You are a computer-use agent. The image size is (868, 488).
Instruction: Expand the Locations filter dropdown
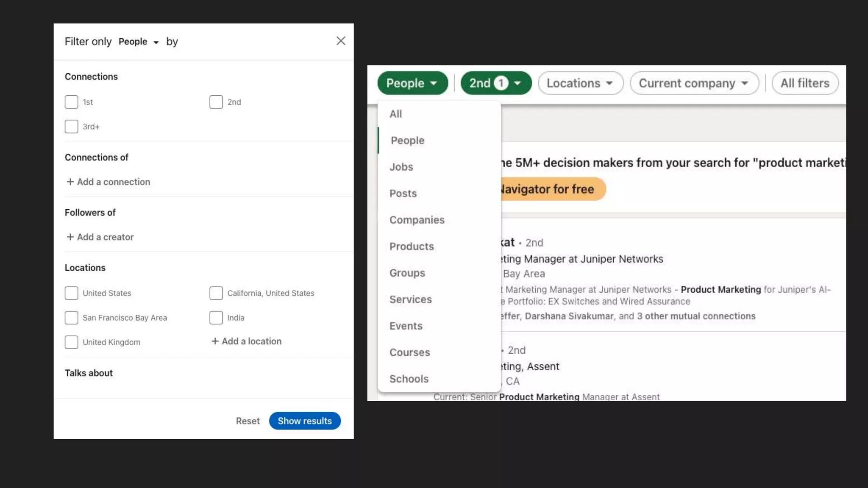[x=580, y=83]
